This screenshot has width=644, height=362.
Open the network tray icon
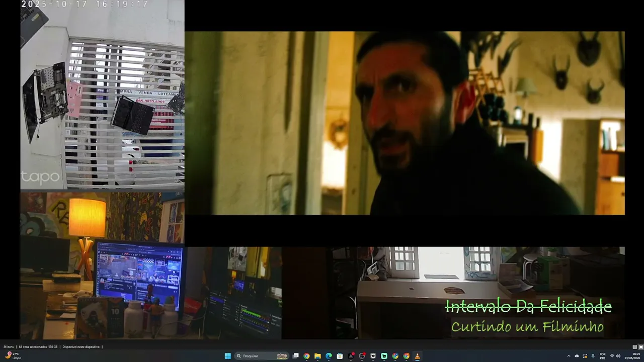coord(612,356)
